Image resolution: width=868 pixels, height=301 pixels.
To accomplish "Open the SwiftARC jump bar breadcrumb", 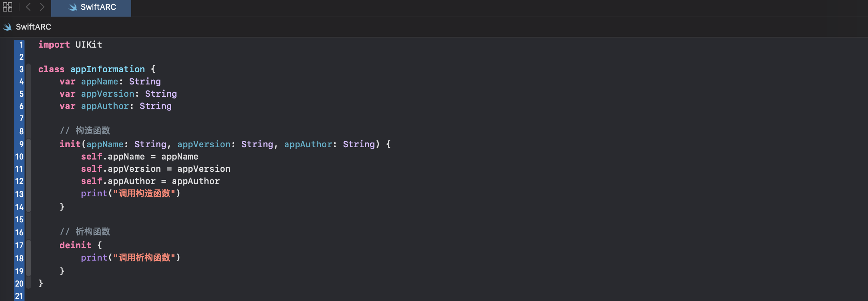I will (x=34, y=27).
